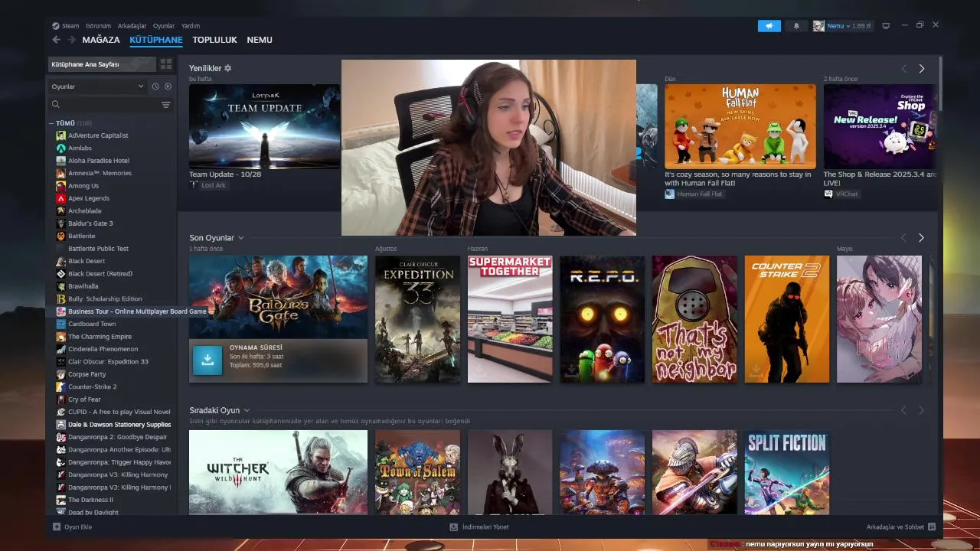
Task: Open the notifications bell
Action: click(x=796, y=26)
